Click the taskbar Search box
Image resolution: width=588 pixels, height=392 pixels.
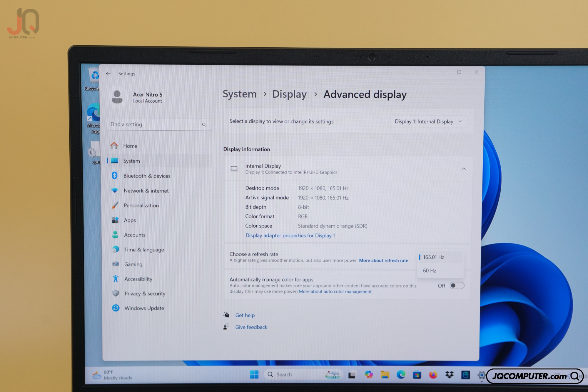tap(303, 374)
